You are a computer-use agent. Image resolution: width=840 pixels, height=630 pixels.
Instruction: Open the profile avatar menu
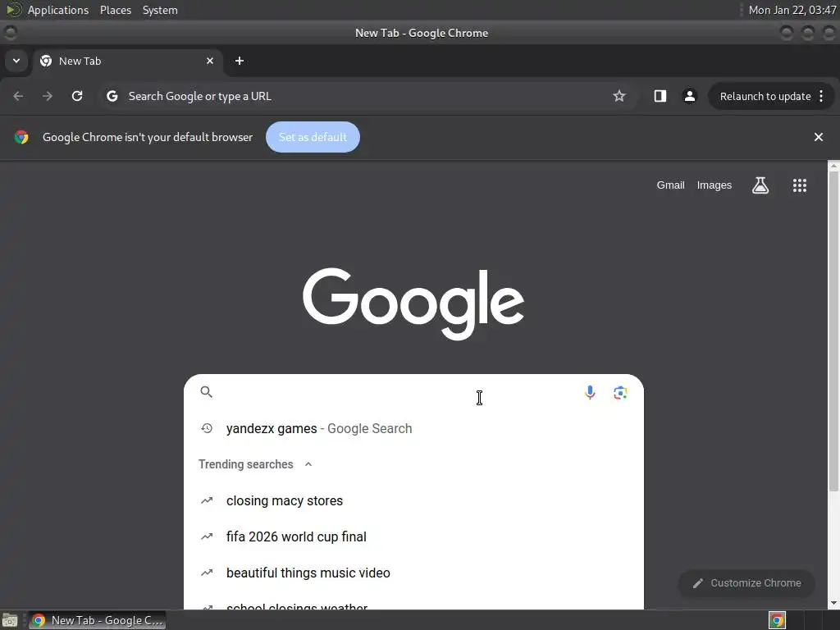[x=689, y=96]
